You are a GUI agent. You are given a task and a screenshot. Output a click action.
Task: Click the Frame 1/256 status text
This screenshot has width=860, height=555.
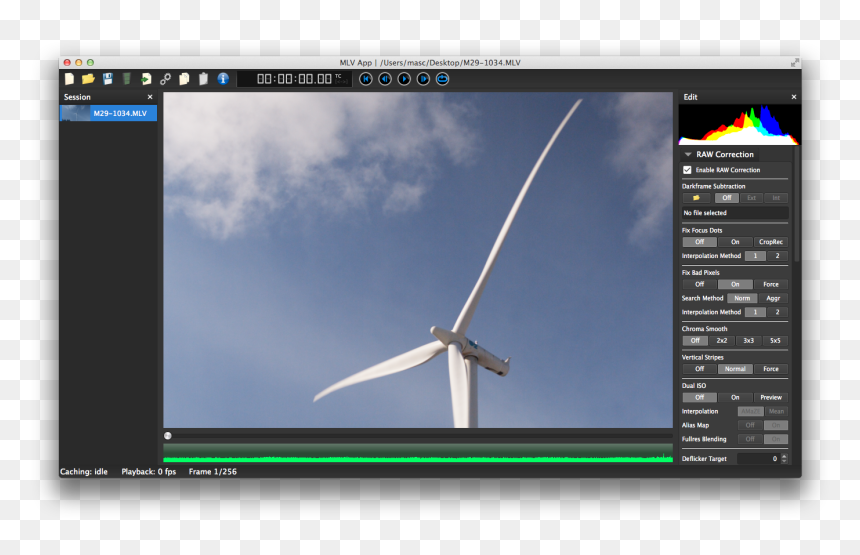[213, 472]
